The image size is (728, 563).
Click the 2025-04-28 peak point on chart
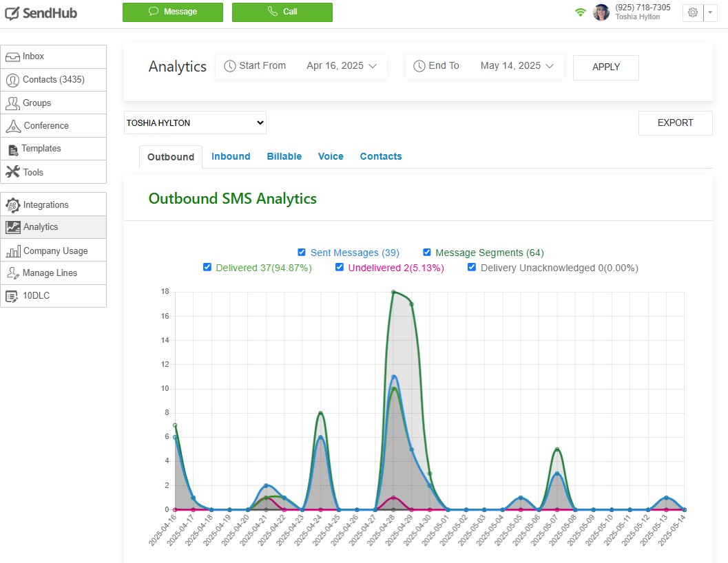[x=393, y=292]
